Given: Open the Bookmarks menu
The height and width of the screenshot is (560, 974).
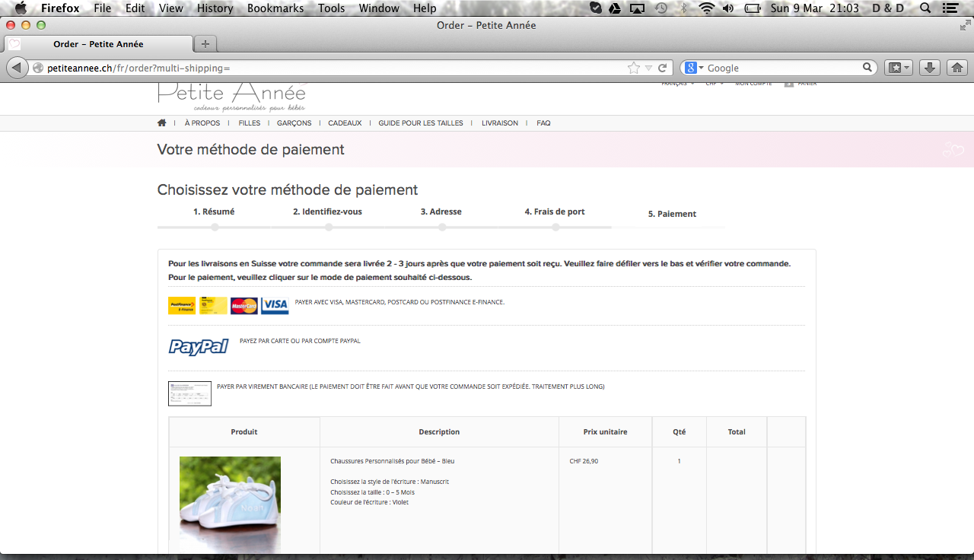Looking at the screenshot, I should click(275, 8).
